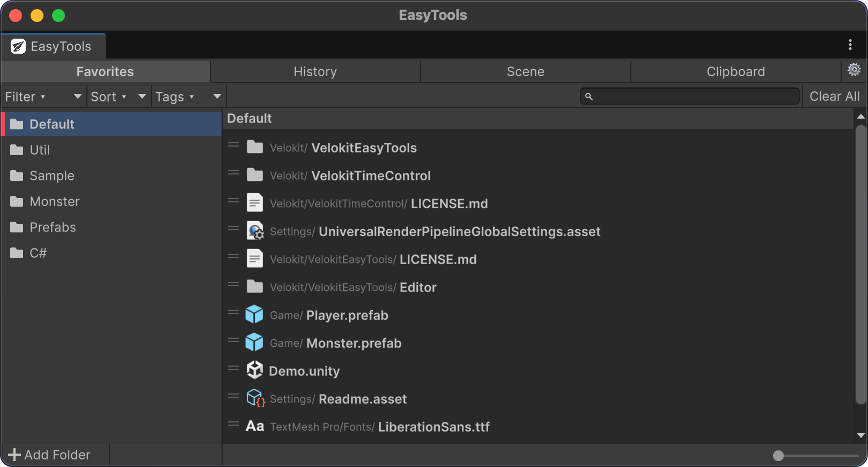Select the Player.prefab entry text
The width and height of the screenshot is (868, 467).
click(x=347, y=315)
